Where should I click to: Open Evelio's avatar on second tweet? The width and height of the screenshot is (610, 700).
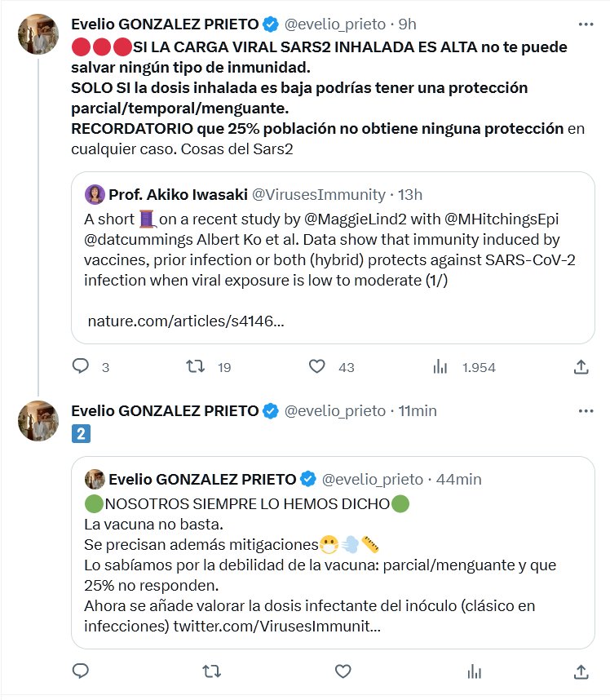point(37,422)
